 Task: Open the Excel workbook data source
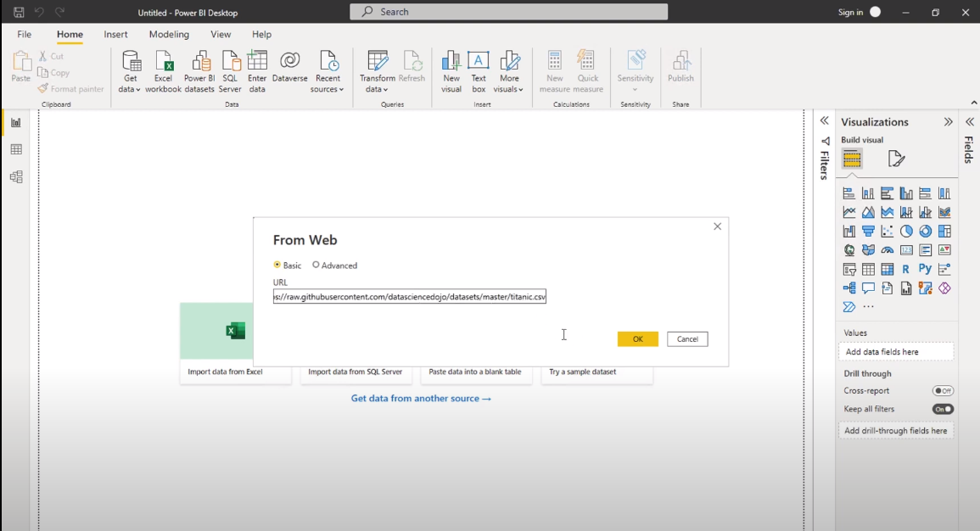[x=163, y=72]
